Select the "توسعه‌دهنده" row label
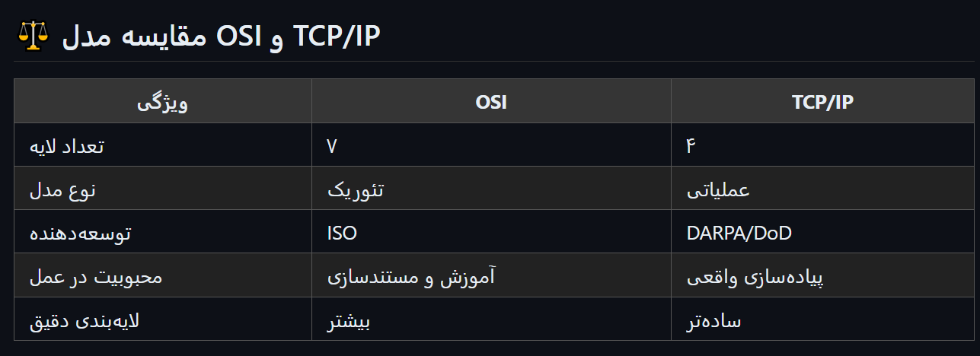 coord(81,233)
